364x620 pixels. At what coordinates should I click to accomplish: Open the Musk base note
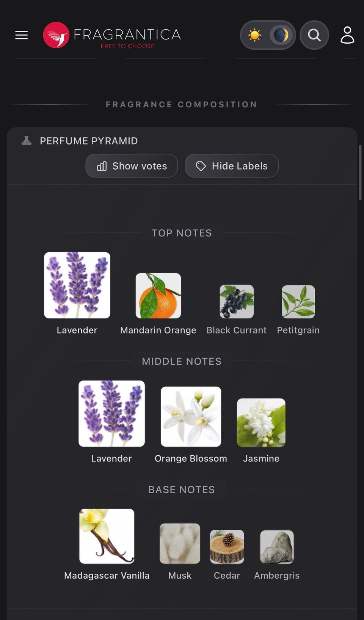click(x=180, y=543)
